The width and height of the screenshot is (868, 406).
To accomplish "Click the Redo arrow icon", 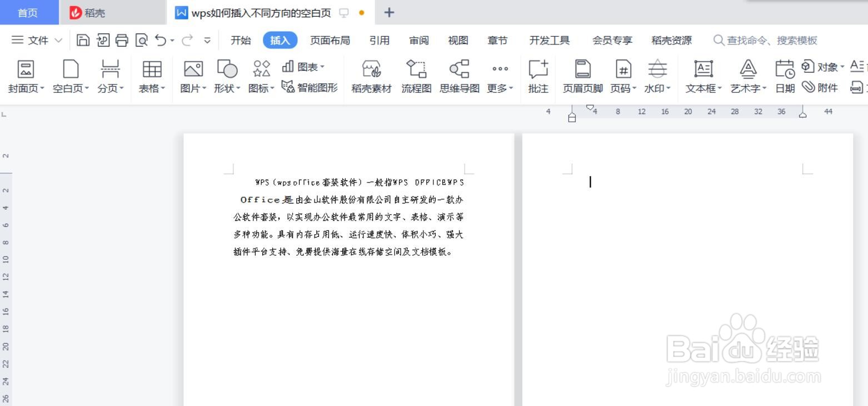I will 187,40.
